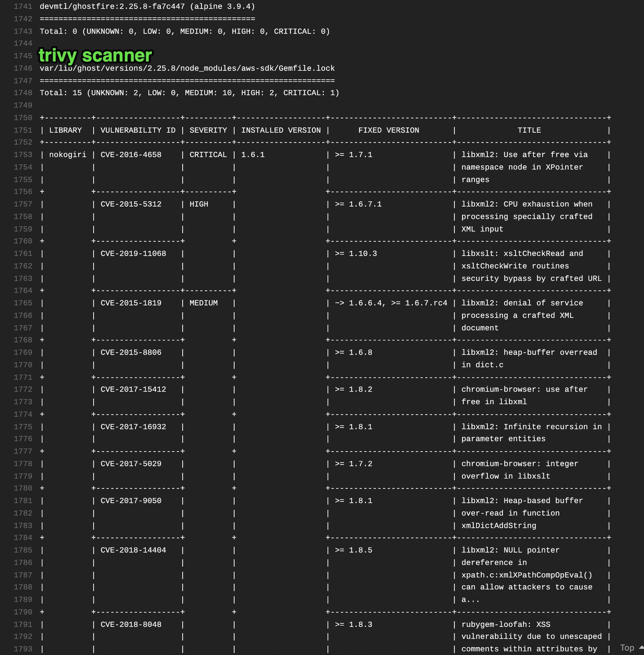Click CVE-2016-4658 vulnerability ID
Screen dimensions: 644x655
(x=131, y=155)
